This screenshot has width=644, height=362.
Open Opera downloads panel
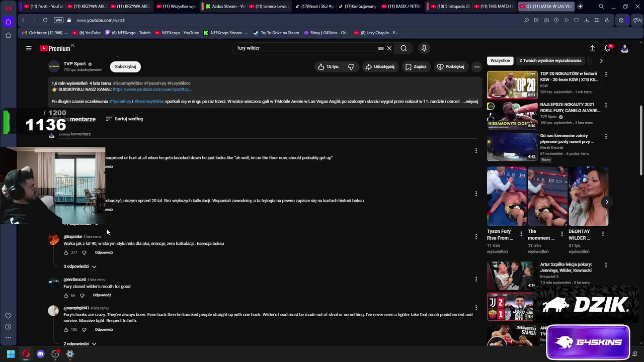click(587, 20)
